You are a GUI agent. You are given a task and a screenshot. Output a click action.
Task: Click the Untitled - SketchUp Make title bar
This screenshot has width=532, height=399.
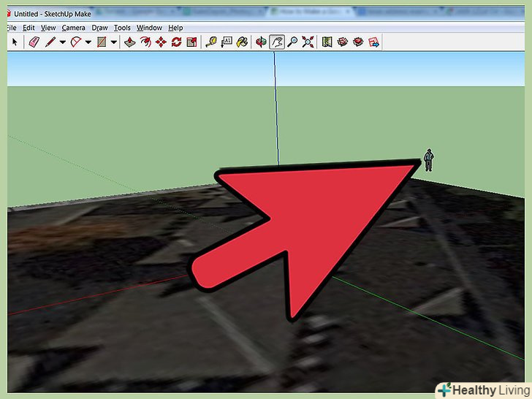[53, 14]
